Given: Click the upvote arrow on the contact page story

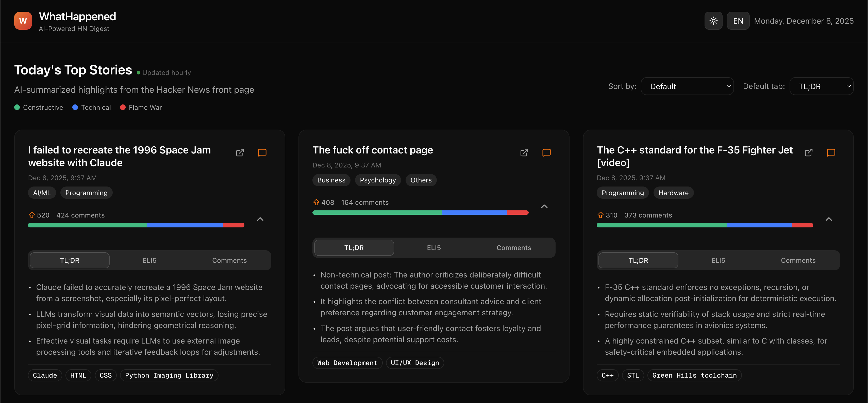Looking at the screenshot, I should click(316, 202).
